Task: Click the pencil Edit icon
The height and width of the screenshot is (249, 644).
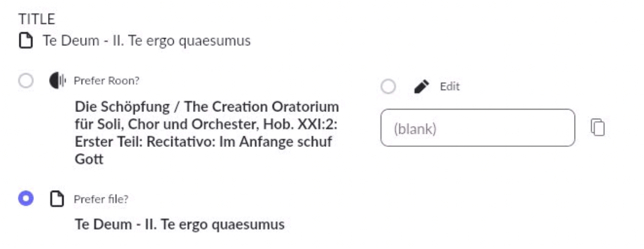Action: click(421, 86)
